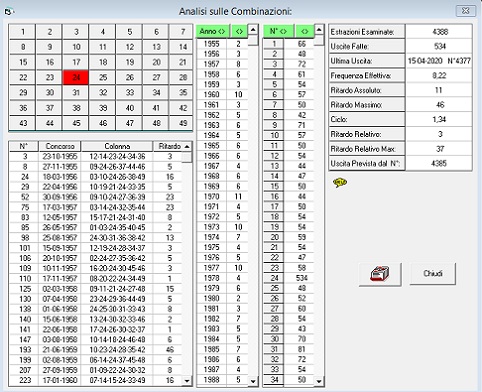
Task: Open the window system menu icon
Action: click(8, 11)
